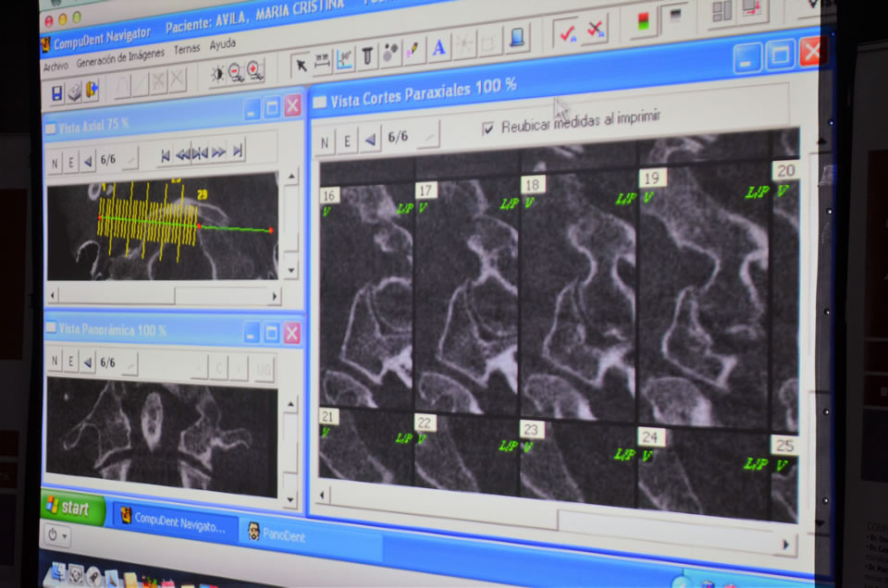Click Vista Axial horizontal scrollbar right arrow
Viewport: 888px width, 588px height.
(274, 296)
